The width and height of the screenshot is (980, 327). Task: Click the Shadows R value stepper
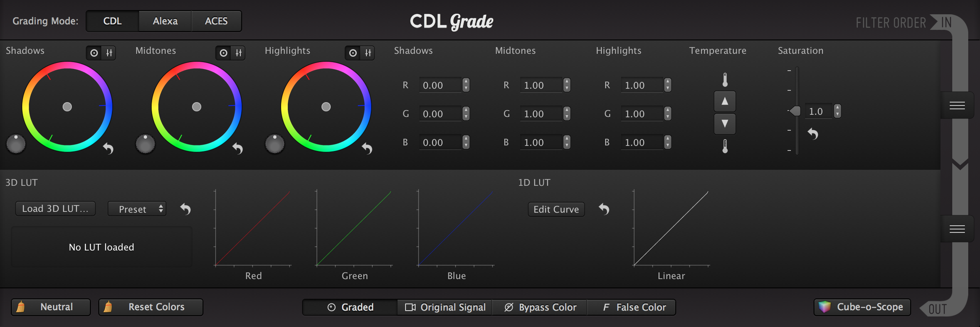click(466, 85)
